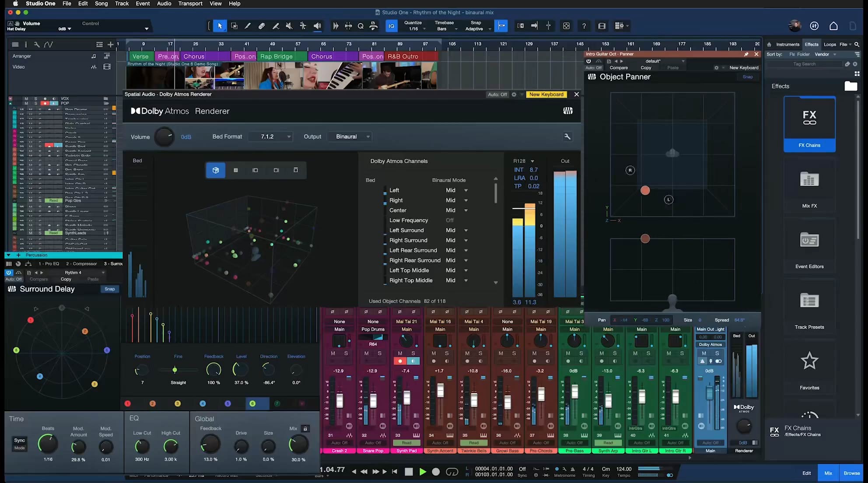Select the Arrow tool in toolbar
The width and height of the screenshot is (868, 483).
coord(220,26)
